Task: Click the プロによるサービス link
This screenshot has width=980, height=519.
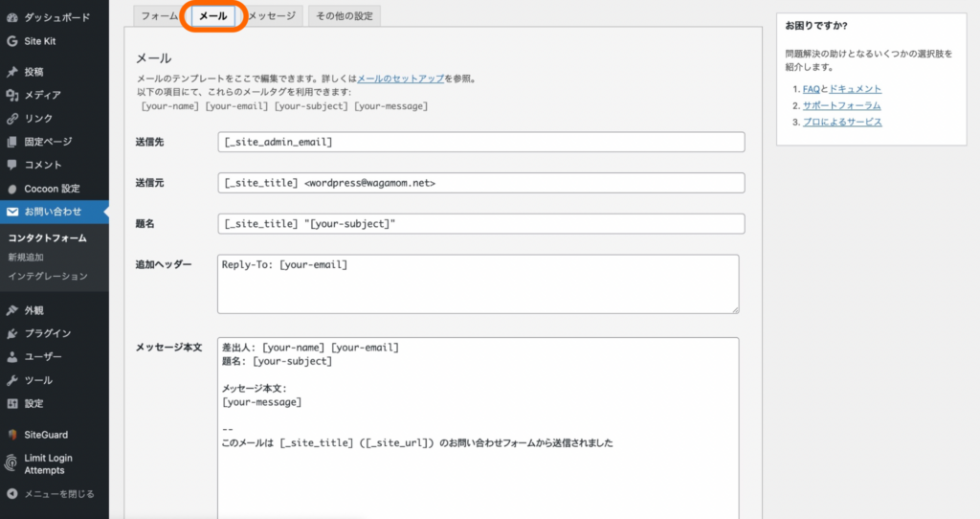Action: 842,122
